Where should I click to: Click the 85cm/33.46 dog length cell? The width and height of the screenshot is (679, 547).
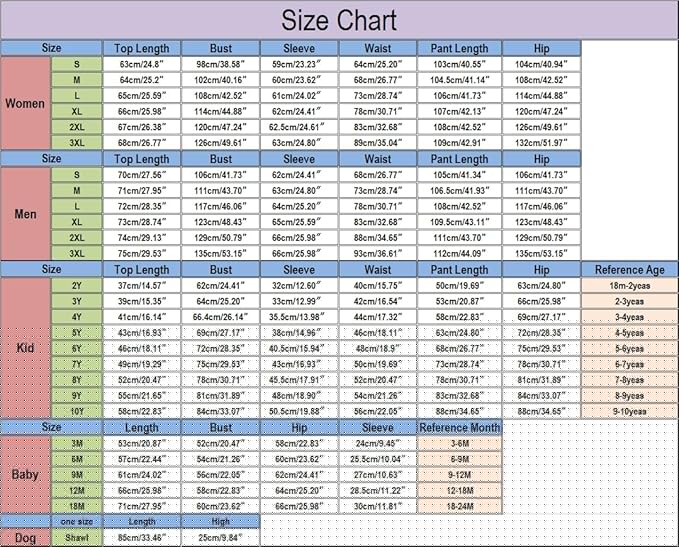tap(142, 538)
